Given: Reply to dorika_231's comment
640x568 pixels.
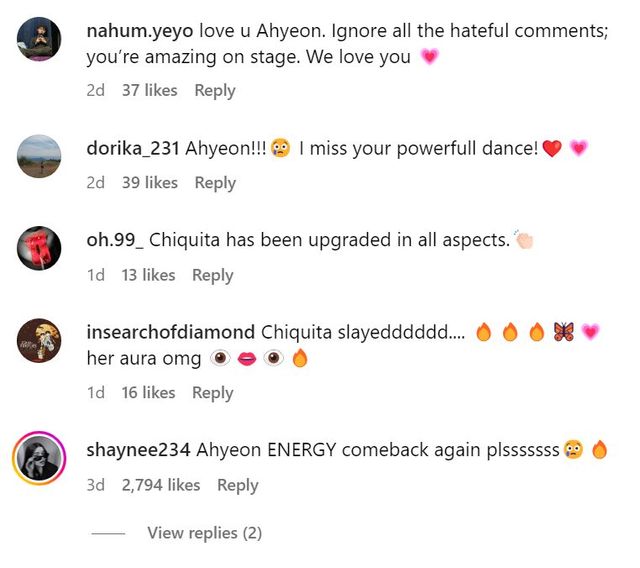Looking at the screenshot, I should (215, 183).
